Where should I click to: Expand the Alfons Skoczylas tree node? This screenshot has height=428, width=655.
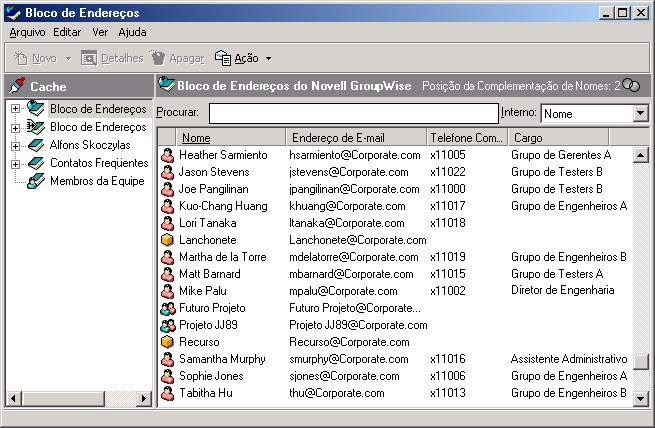16,145
